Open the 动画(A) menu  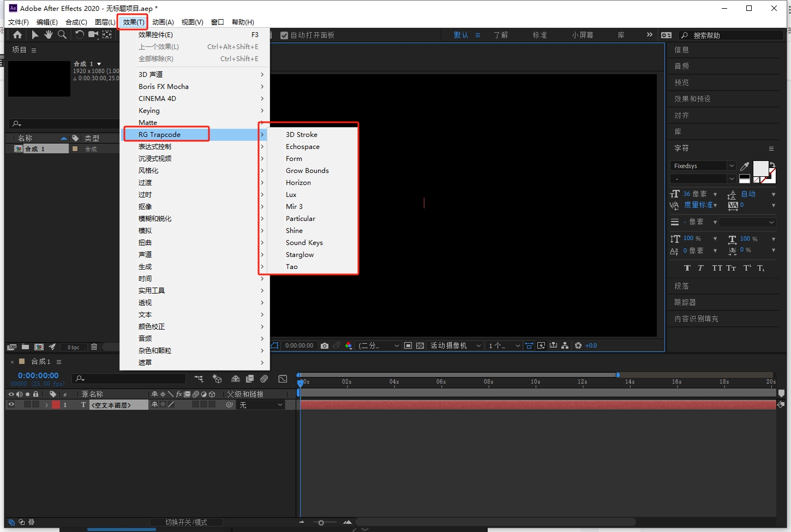pos(163,22)
